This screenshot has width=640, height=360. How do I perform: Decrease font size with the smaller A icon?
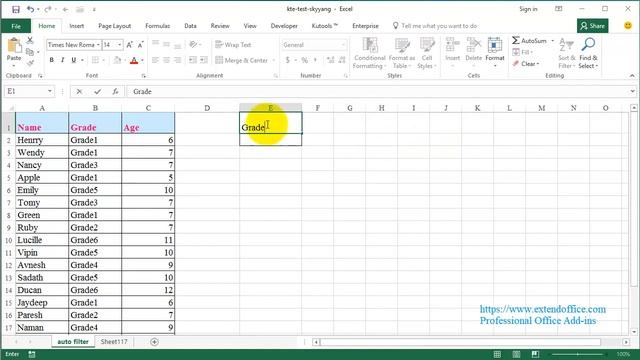[140, 45]
